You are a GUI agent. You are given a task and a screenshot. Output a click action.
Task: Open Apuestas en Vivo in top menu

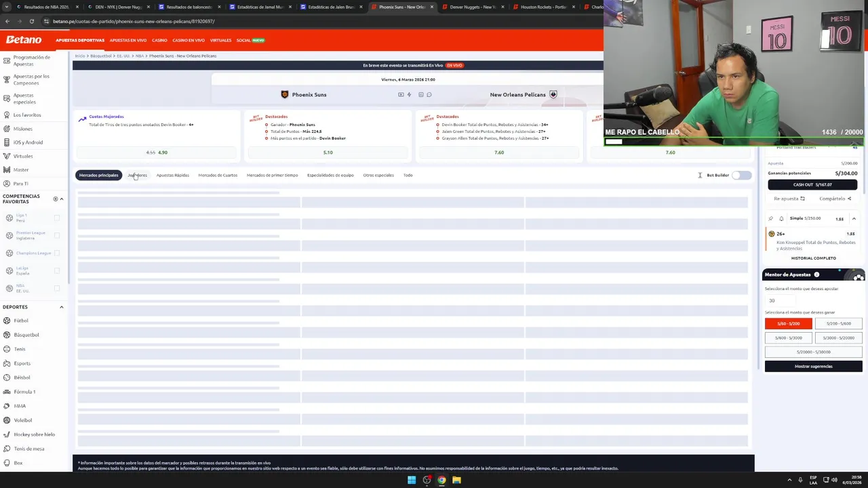tap(127, 40)
